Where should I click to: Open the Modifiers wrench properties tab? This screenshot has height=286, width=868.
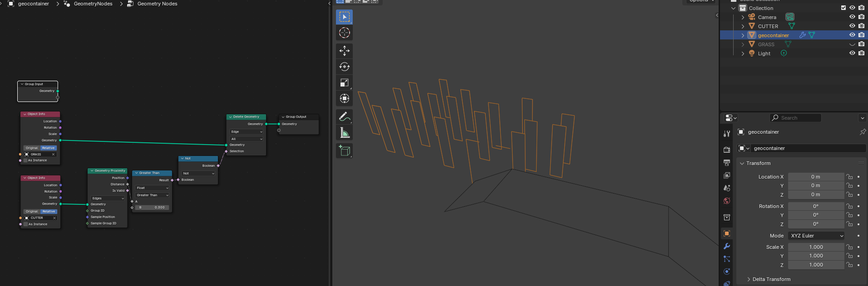727,246
